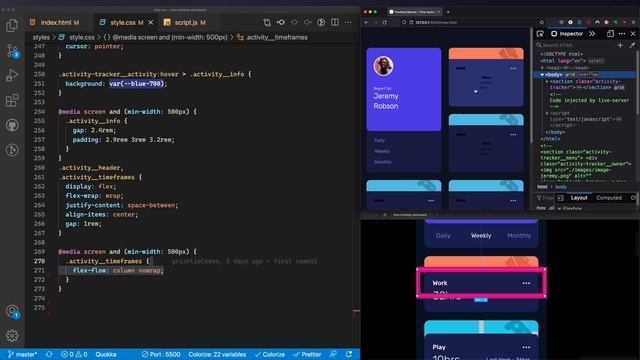Open notifications bell in the status bar
Viewport: 640px width, 360px height.
click(349, 354)
